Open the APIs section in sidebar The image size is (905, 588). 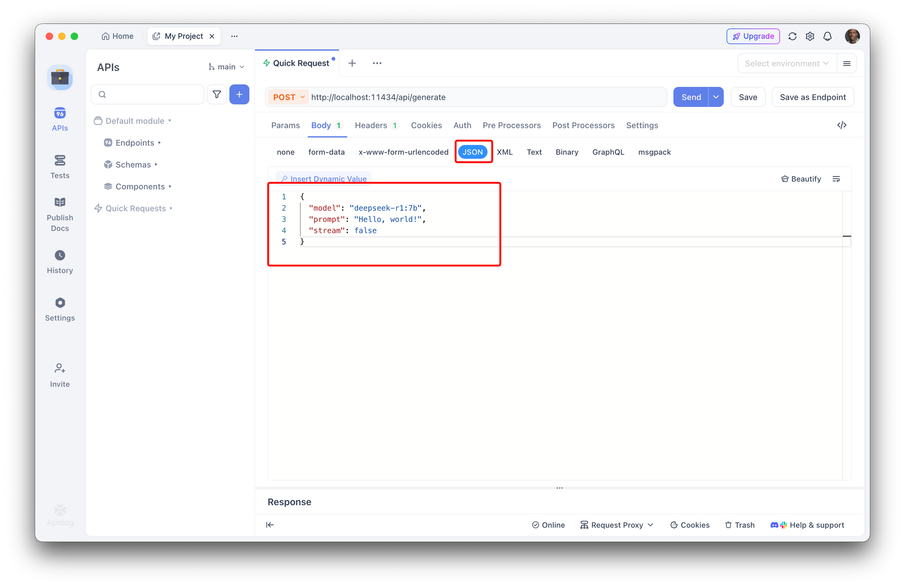click(x=60, y=119)
